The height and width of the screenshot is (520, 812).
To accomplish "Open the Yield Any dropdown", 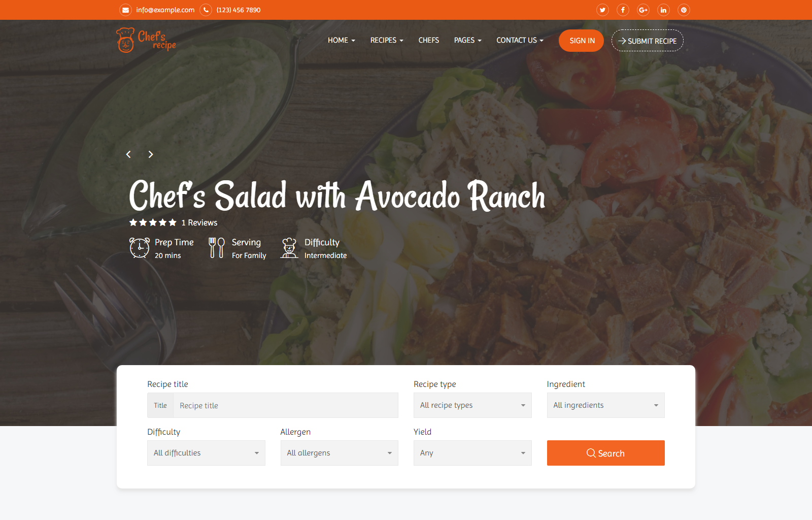I will point(472,453).
